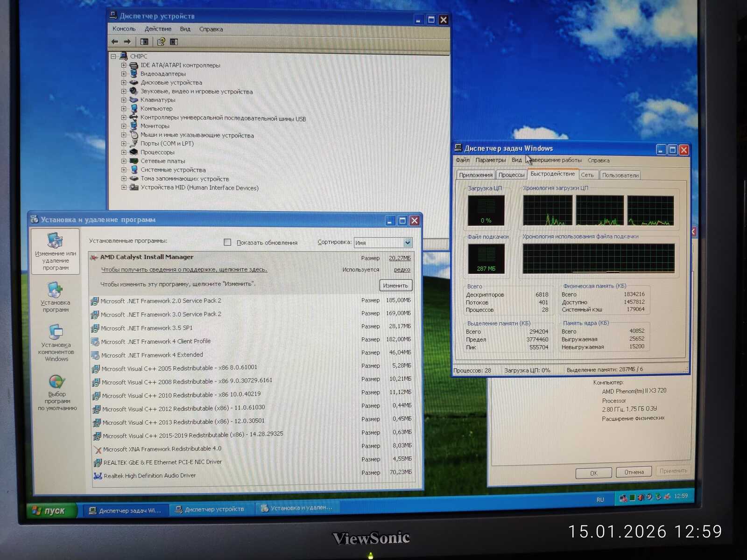747x560 pixels.
Task: Click the IDE ATA/ATAPI контроллеры device icon
Action: tap(134, 65)
